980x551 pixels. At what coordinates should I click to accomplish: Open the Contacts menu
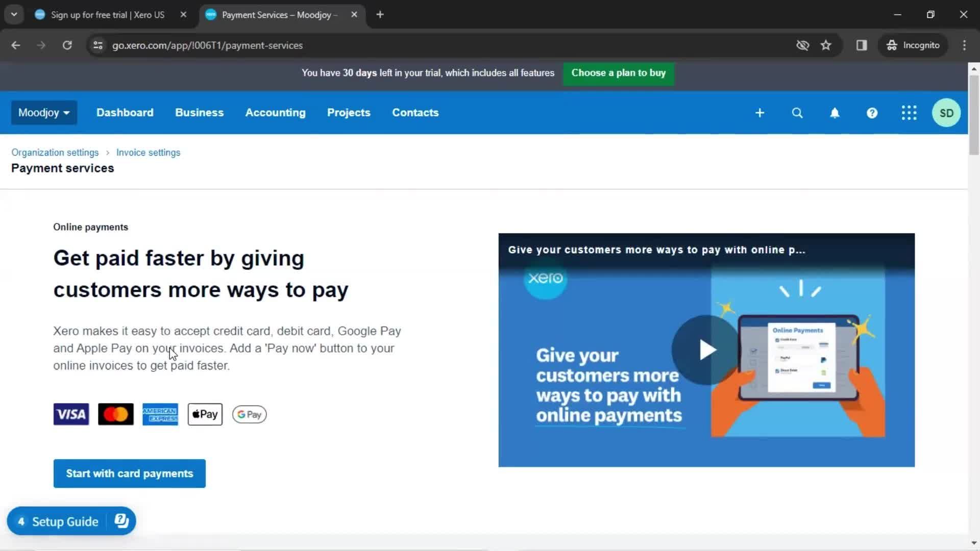coord(415,113)
